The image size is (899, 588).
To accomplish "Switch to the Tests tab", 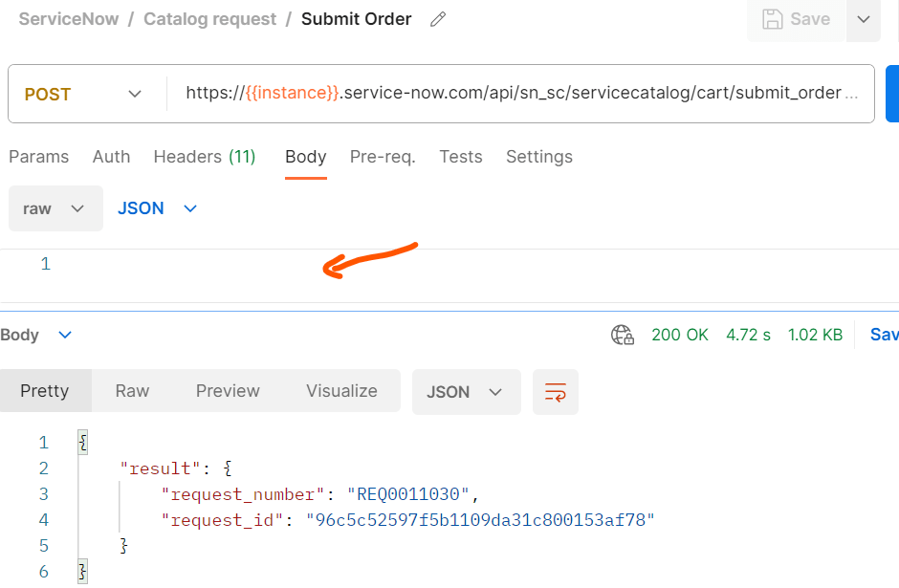I will pyautogui.click(x=460, y=157).
